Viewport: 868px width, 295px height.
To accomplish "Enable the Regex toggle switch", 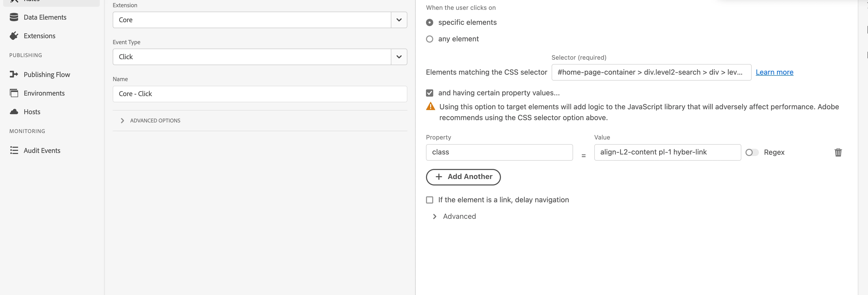I will point(752,153).
